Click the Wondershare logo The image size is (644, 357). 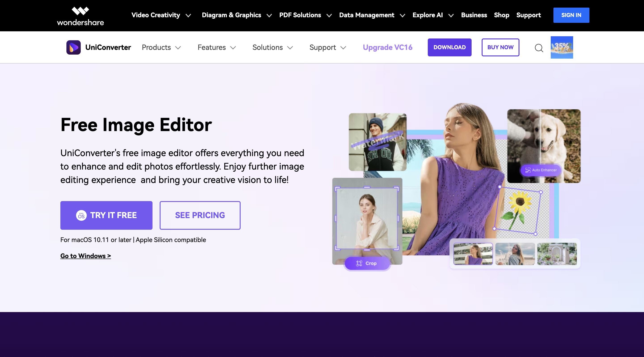coord(80,16)
